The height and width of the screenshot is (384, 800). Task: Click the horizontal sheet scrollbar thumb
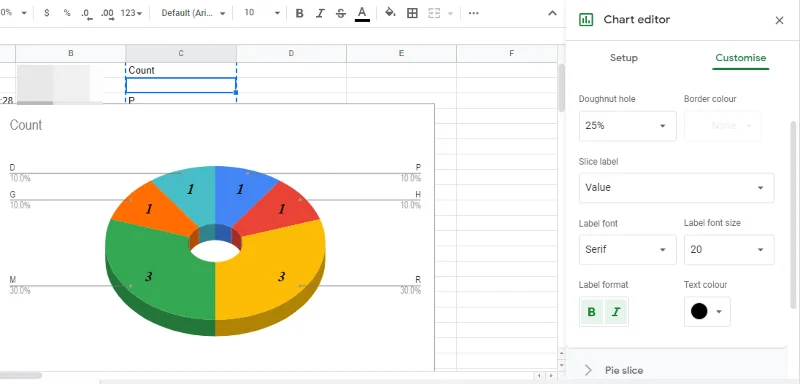point(20,376)
